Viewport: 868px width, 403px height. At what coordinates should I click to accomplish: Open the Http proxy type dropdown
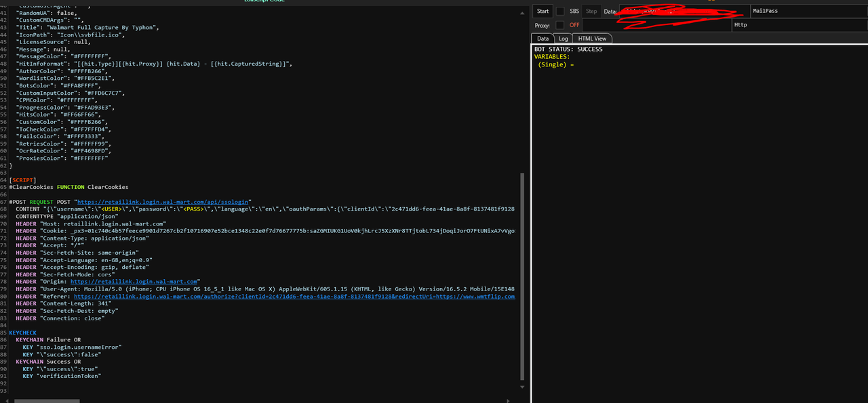click(x=799, y=25)
